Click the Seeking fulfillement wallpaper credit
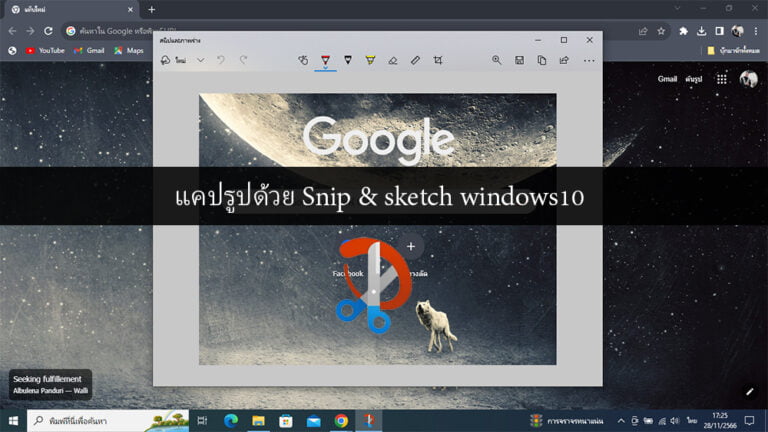 coord(50,384)
